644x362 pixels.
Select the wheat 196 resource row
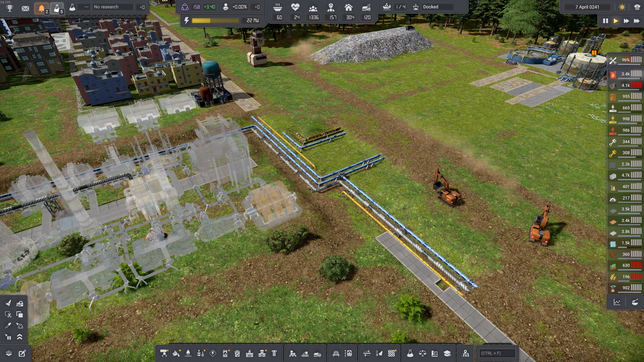pyautogui.click(x=625, y=277)
